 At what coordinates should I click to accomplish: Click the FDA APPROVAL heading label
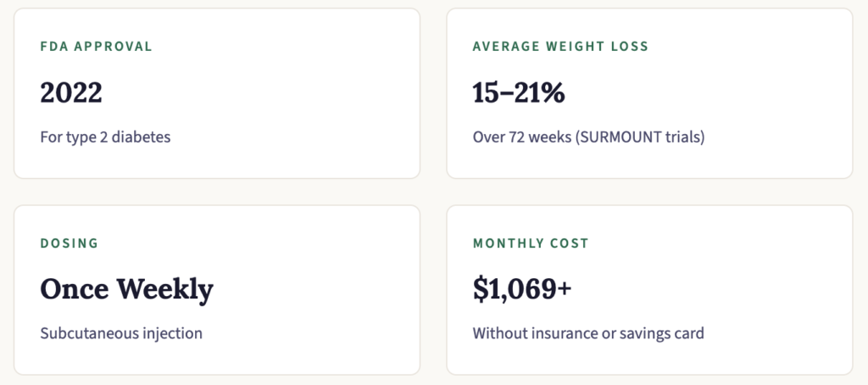(96, 47)
